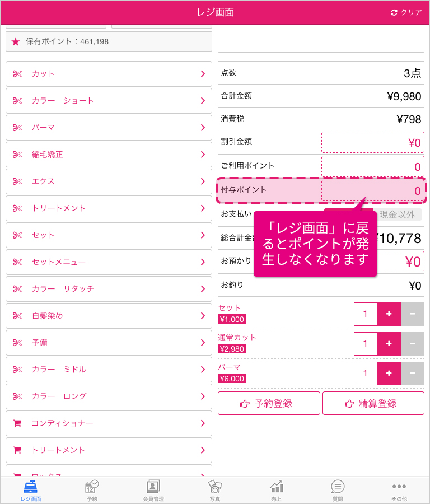Select the セットメニュー menu item
The width and height of the screenshot is (430, 504).
pyautogui.click(x=109, y=262)
